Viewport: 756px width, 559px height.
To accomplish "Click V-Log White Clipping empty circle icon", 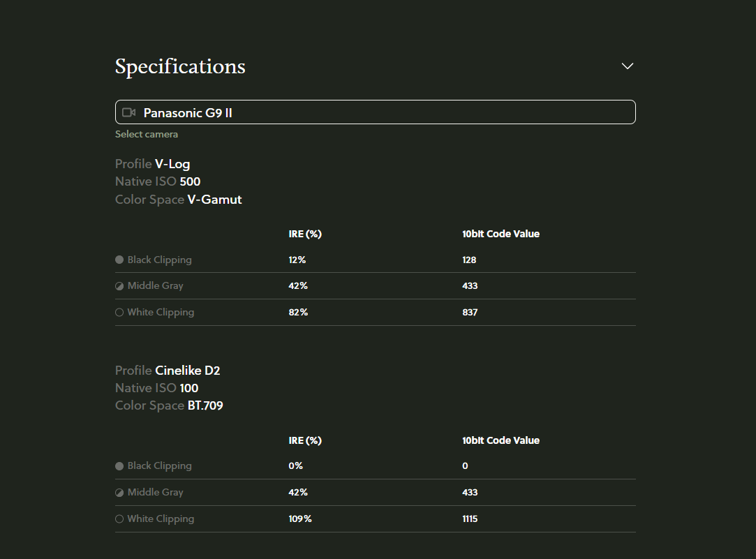I will coord(119,312).
